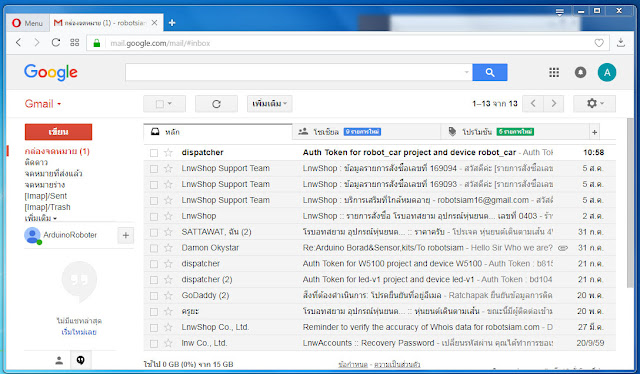Open the terms ข้อกำหนด footer link
Screen dimensions: 640x374
pyautogui.click(x=353, y=364)
